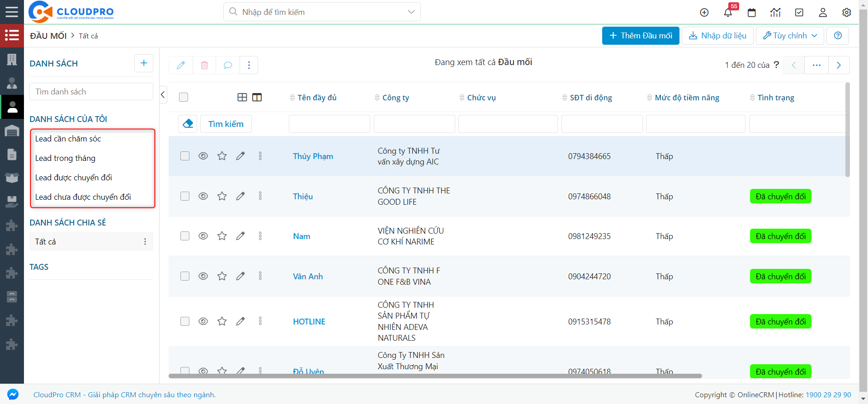Open the user profile icon
Viewport: 868px width, 404px height.
823,13
